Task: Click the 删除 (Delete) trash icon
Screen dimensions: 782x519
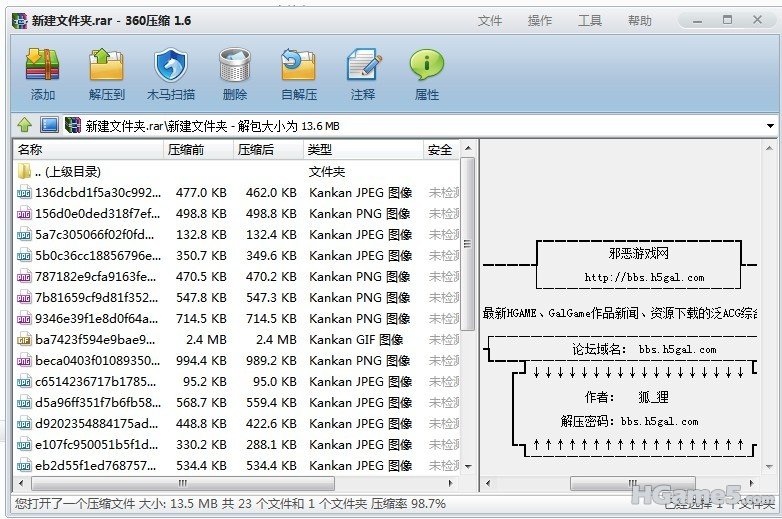Action: point(235,74)
